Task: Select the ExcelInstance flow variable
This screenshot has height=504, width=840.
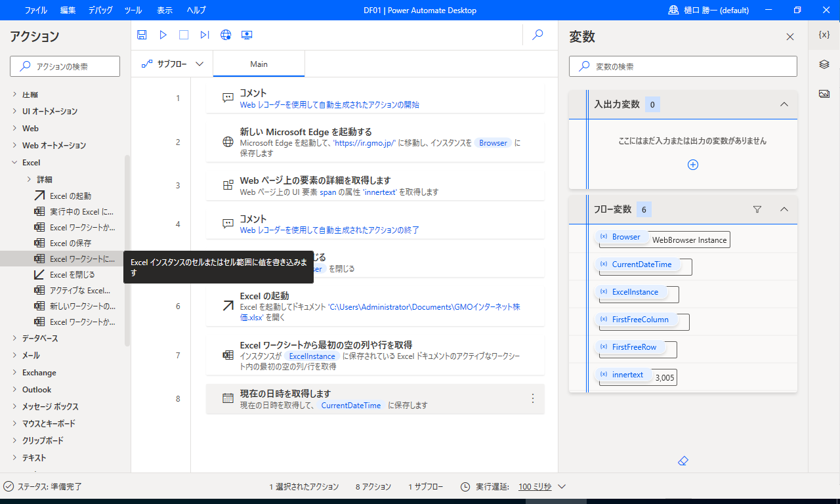Action: (630, 292)
